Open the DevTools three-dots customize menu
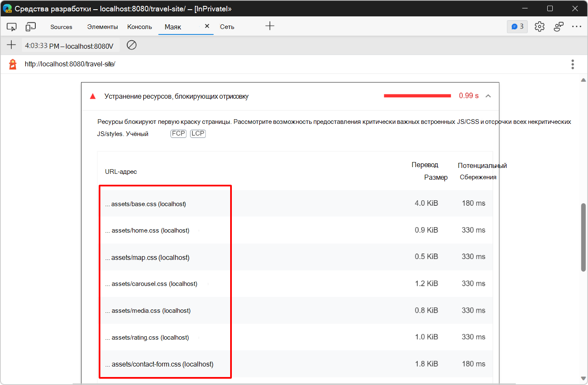Screen dimensions: 588x385 577,26
